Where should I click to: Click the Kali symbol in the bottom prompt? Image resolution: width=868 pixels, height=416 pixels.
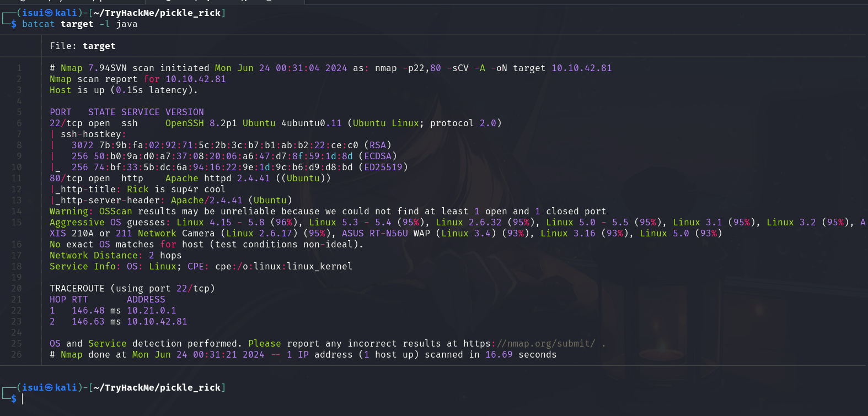[49, 387]
